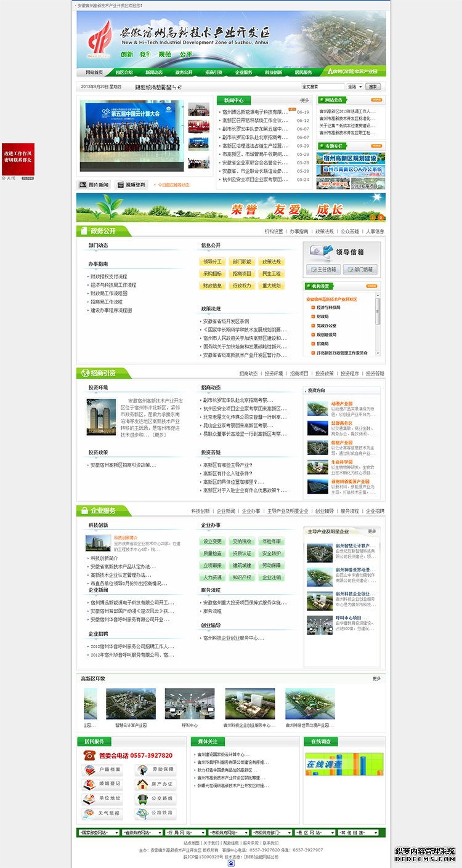
Task: Click the 全文搜索 search input field
Action: tap(322, 87)
